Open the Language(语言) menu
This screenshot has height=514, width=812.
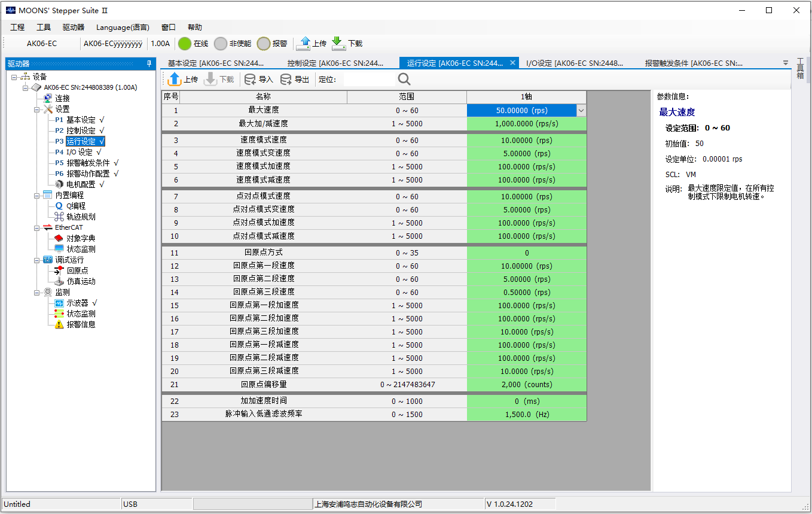pyautogui.click(x=123, y=28)
